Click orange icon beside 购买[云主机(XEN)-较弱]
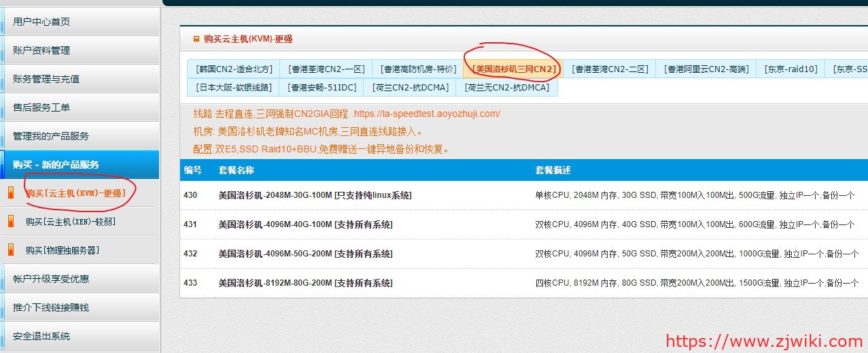 (10, 222)
